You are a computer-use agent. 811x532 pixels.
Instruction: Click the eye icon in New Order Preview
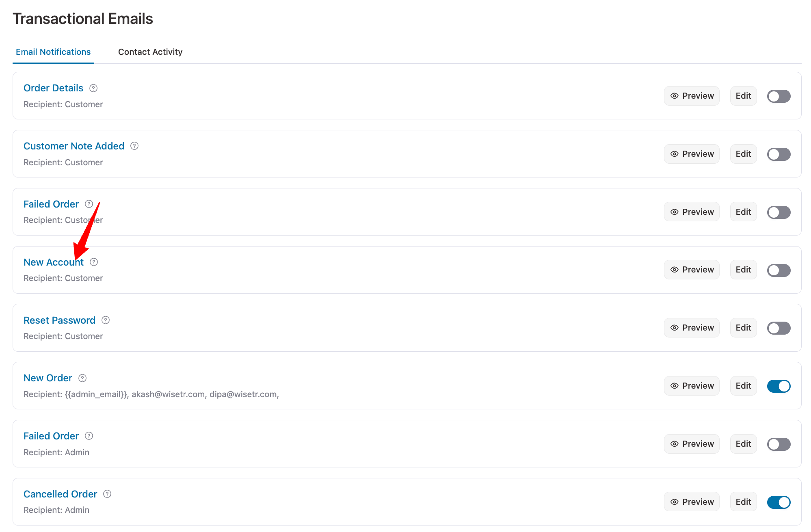pos(675,386)
